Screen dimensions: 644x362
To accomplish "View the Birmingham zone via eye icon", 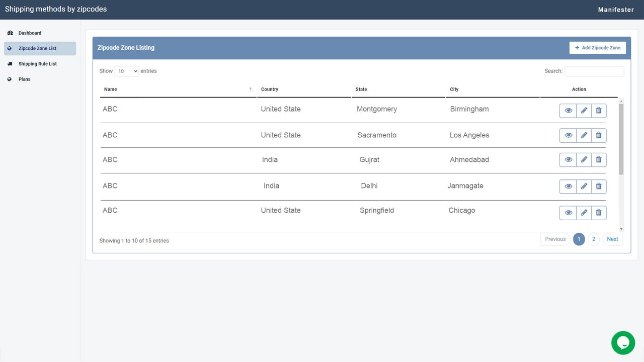I will 568,111.
